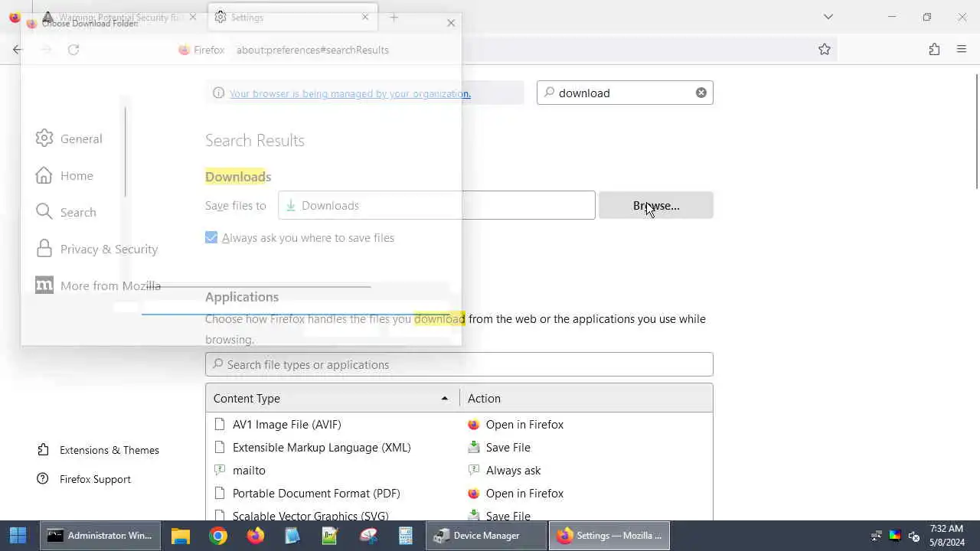Open Extensions & Themes
980x551 pixels.
click(98, 450)
